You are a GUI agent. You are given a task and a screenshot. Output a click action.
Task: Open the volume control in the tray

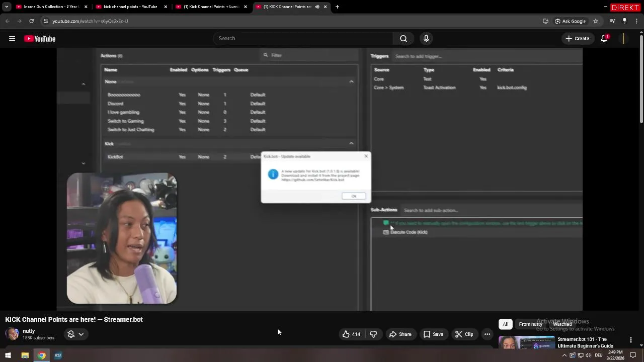pyautogui.click(x=588, y=355)
